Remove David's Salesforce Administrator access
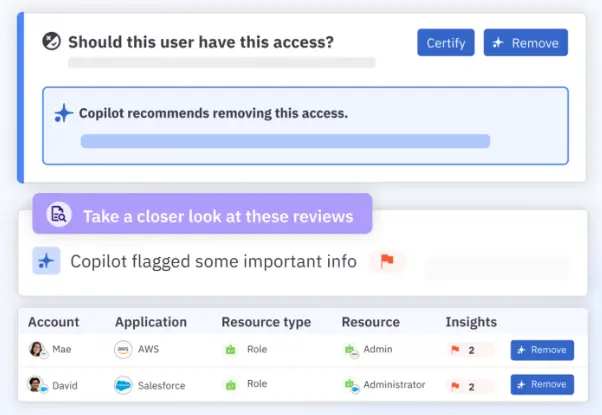Image resolution: width=602 pixels, height=415 pixels. click(542, 384)
